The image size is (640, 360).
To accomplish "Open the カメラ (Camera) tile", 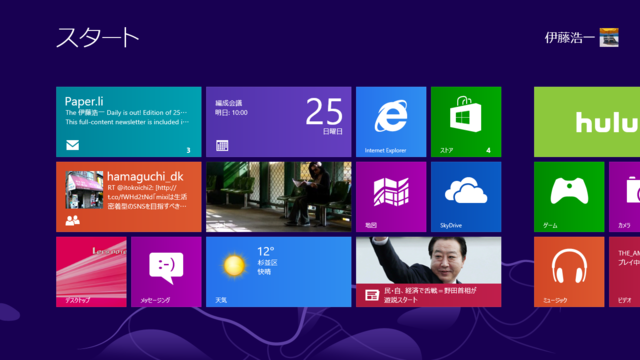I will 624,197.
